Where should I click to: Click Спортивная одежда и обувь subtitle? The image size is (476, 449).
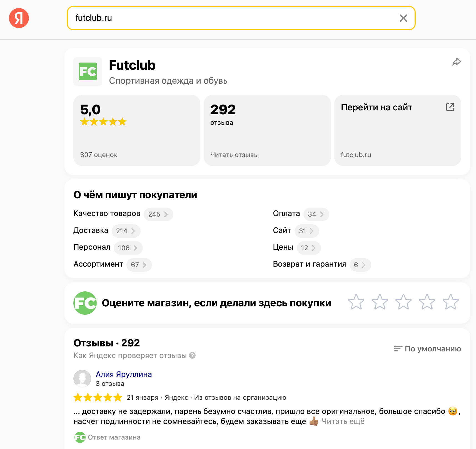(x=168, y=81)
